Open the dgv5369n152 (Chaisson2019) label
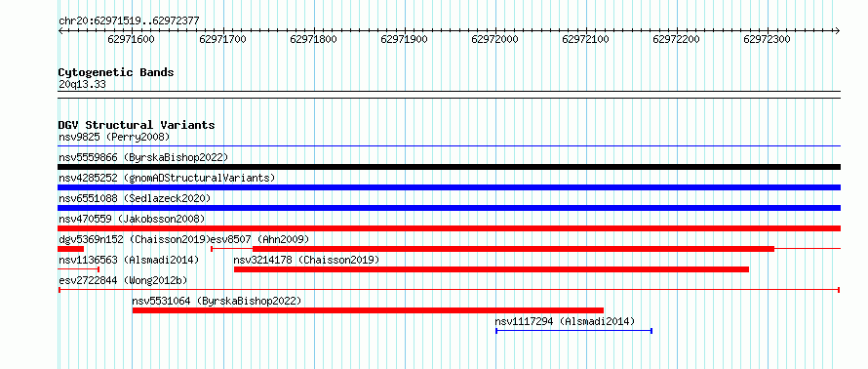Viewport: 868px width, 369px height. pos(135,239)
